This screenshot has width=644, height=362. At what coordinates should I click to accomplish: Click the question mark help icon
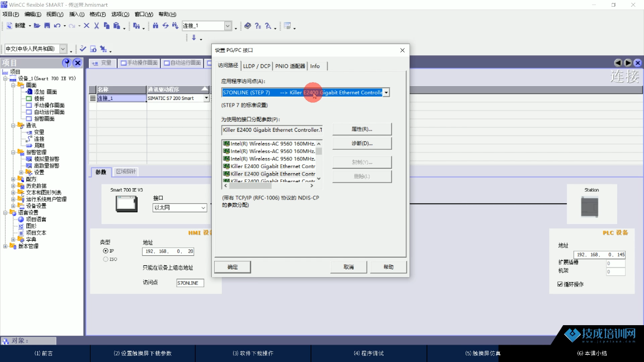tap(258, 26)
